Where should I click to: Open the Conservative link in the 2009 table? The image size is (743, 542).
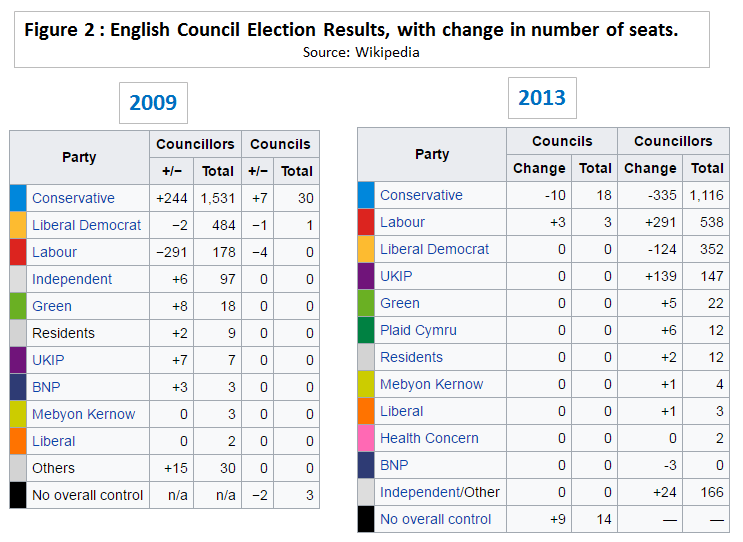click(73, 198)
